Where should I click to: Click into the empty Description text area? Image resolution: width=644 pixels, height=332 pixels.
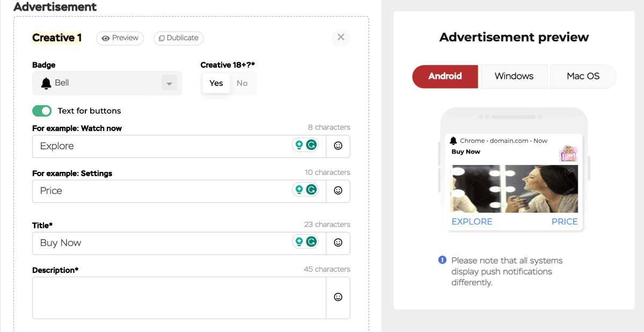tap(179, 298)
